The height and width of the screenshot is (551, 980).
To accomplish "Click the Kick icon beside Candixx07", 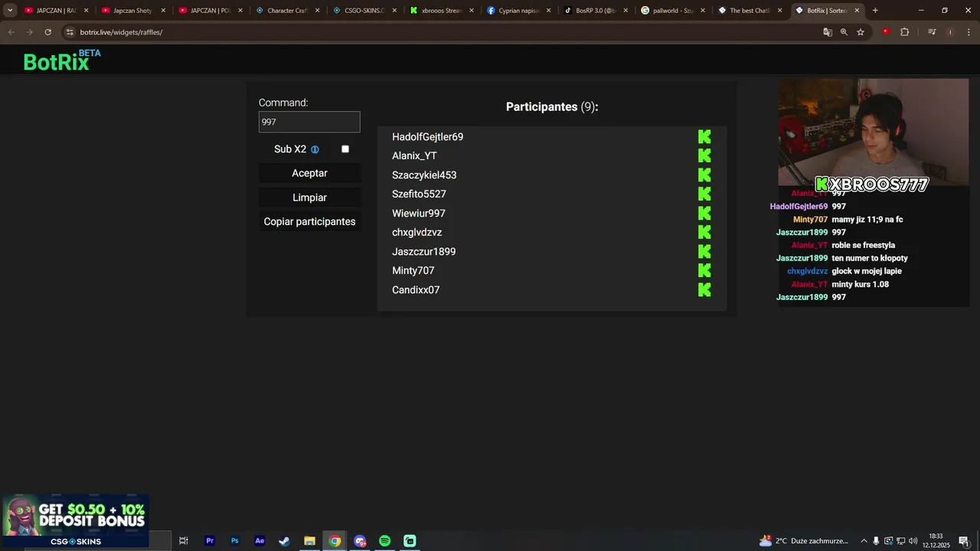I will click(704, 290).
